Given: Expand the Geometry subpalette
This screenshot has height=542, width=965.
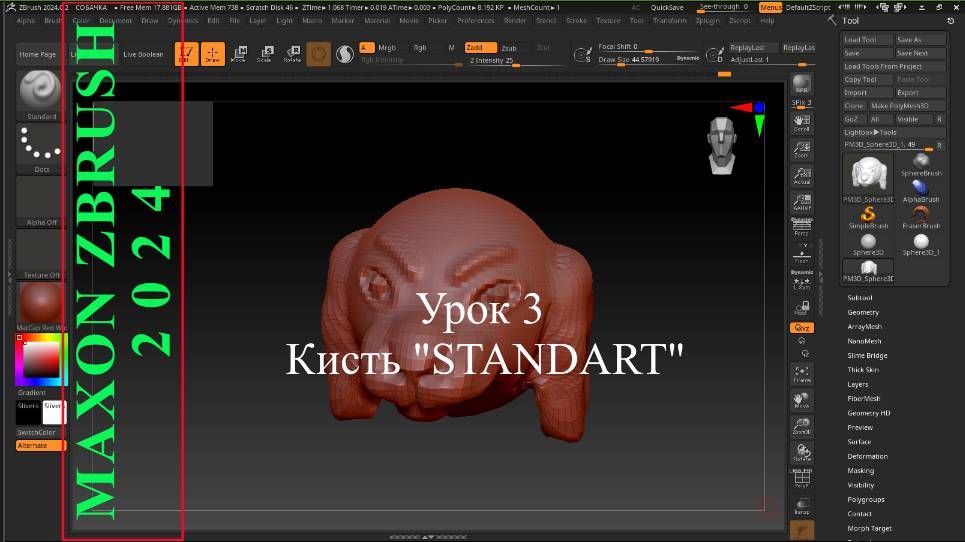Looking at the screenshot, I should coord(863,313).
